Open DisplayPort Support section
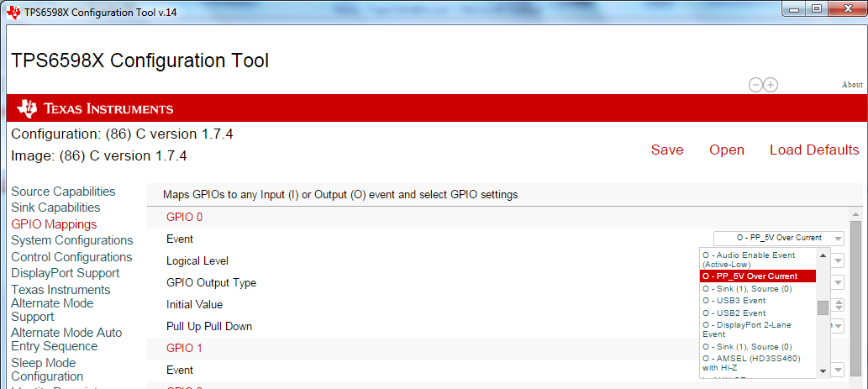 [x=66, y=273]
